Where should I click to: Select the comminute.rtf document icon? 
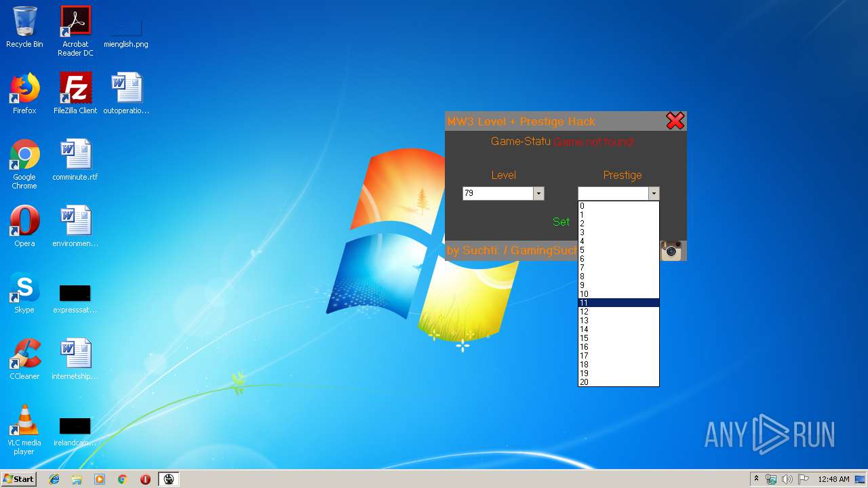pos(75,160)
